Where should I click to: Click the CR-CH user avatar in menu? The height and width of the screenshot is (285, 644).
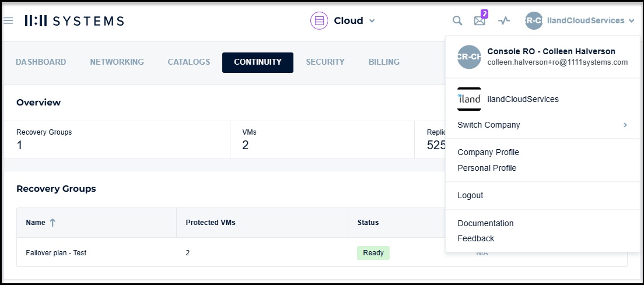pos(469,57)
